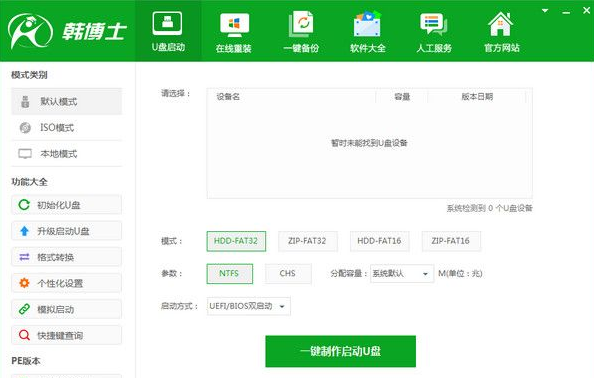Close the 韩博士 window
The height and width of the screenshot is (378, 594).
click(x=586, y=11)
